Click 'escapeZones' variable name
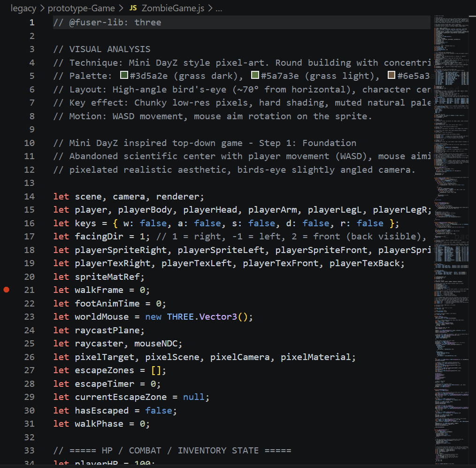 104,370
